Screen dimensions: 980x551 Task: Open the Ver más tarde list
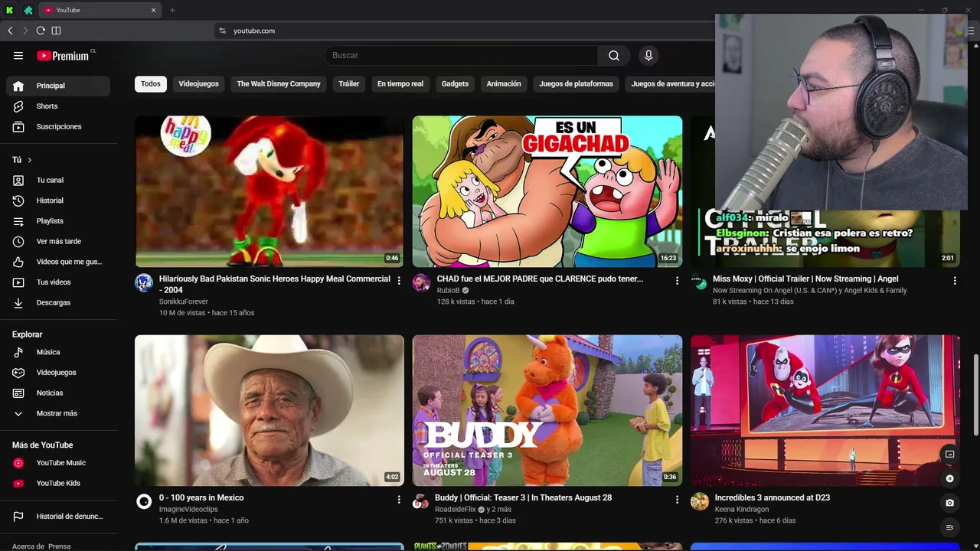pyautogui.click(x=58, y=241)
